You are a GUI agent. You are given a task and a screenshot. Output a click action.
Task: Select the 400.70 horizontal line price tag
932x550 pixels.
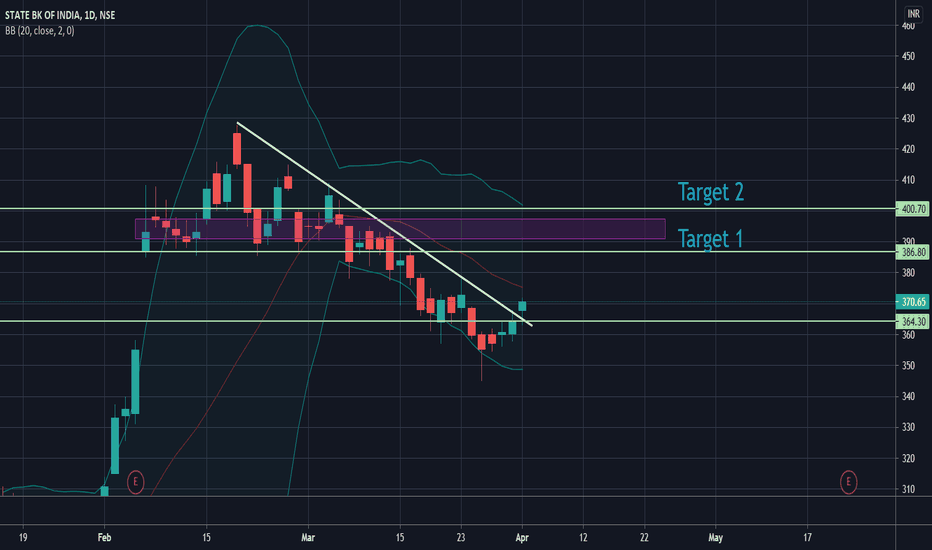913,209
